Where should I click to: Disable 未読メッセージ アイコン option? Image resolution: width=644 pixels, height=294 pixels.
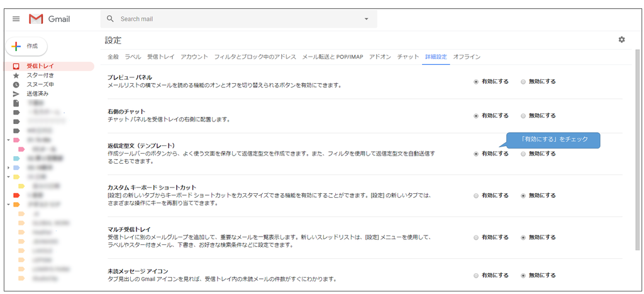coord(523,276)
